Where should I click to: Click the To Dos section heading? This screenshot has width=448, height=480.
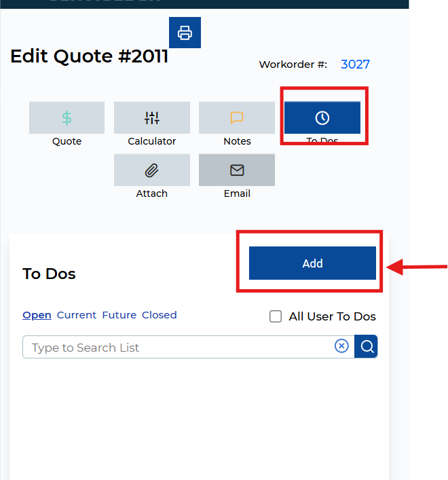pyautogui.click(x=49, y=274)
